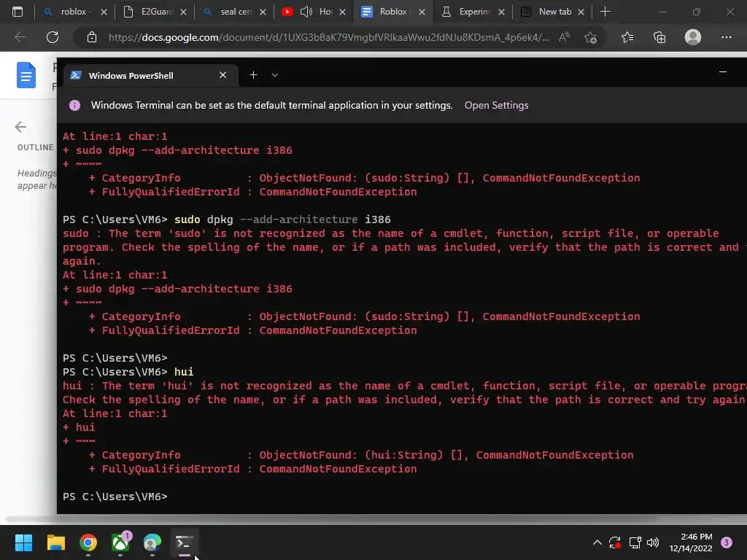Image resolution: width=747 pixels, height=560 pixels.
Task: Switch to the roblox search tab
Action: (74, 12)
